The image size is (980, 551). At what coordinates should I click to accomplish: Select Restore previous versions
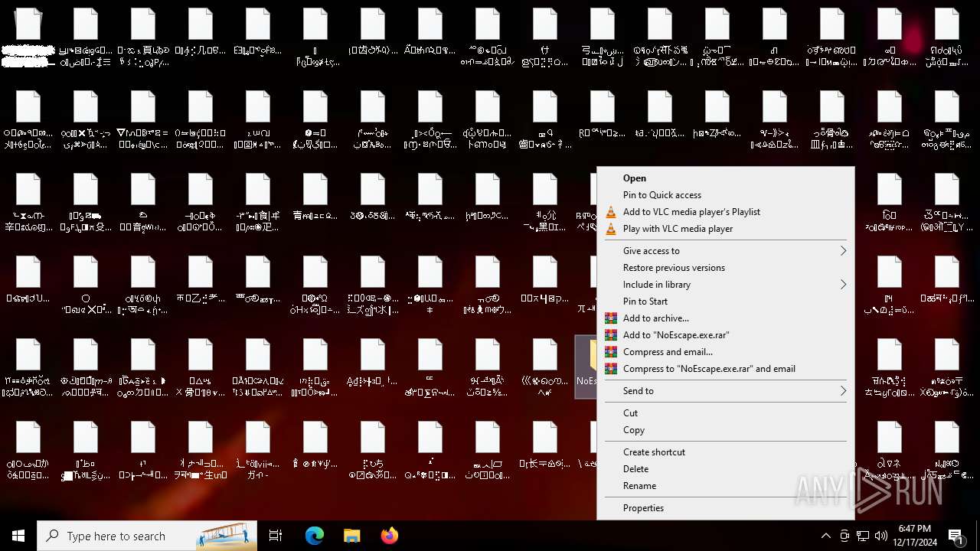click(726, 268)
